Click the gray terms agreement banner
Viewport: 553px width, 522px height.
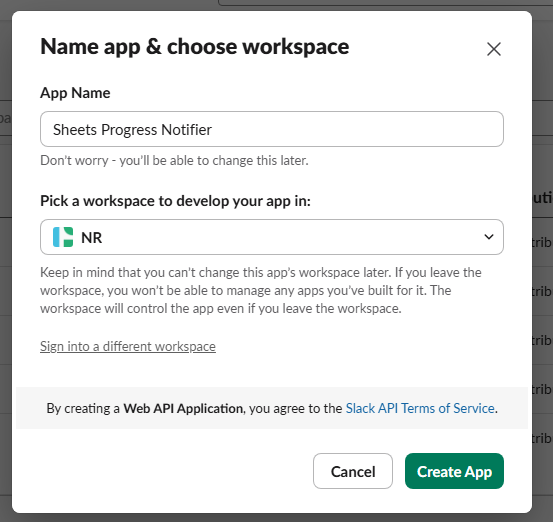tap(272, 408)
